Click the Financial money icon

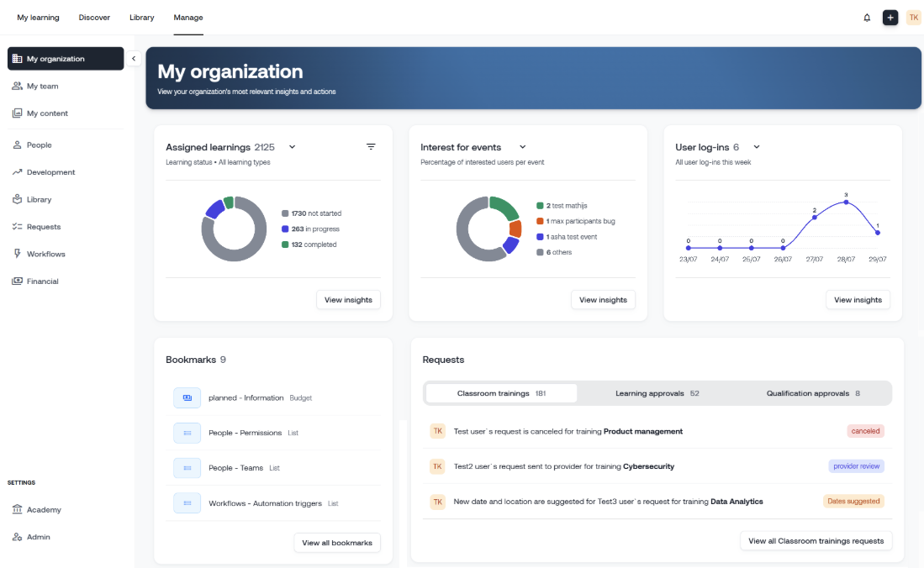[17, 281]
